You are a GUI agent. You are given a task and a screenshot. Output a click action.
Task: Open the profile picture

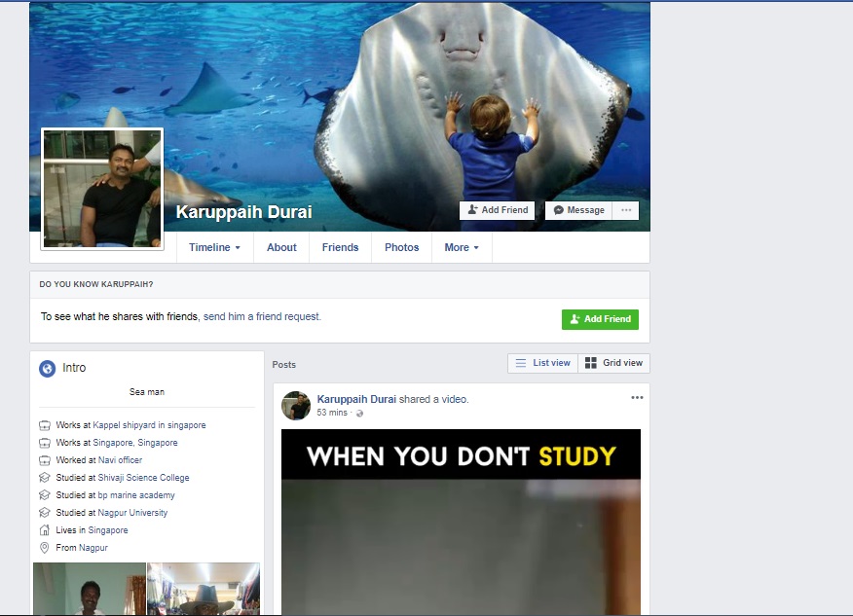tap(102, 189)
